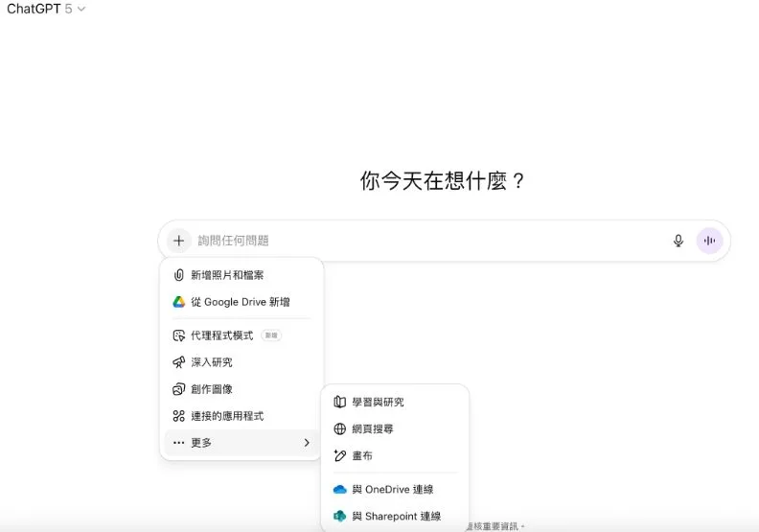This screenshot has width=759, height=532.
Task: Enable 代理程式模式 agent mode
Action: 241,335
